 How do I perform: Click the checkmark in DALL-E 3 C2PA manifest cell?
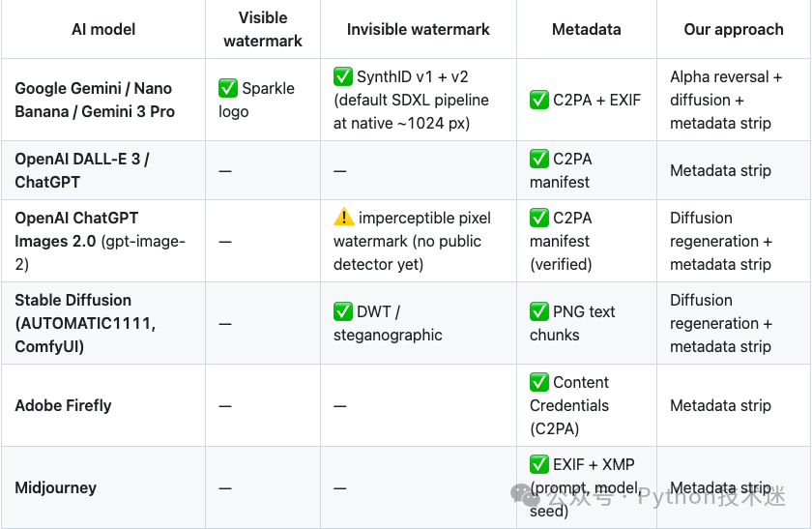click(539, 159)
